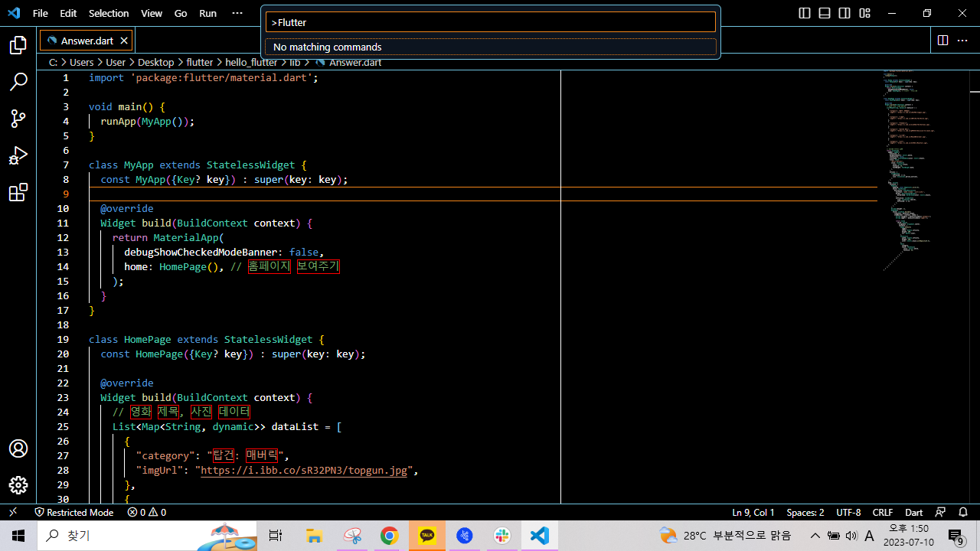
Task: Show hidden system tray icons chevron
Action: coord(815,536)
